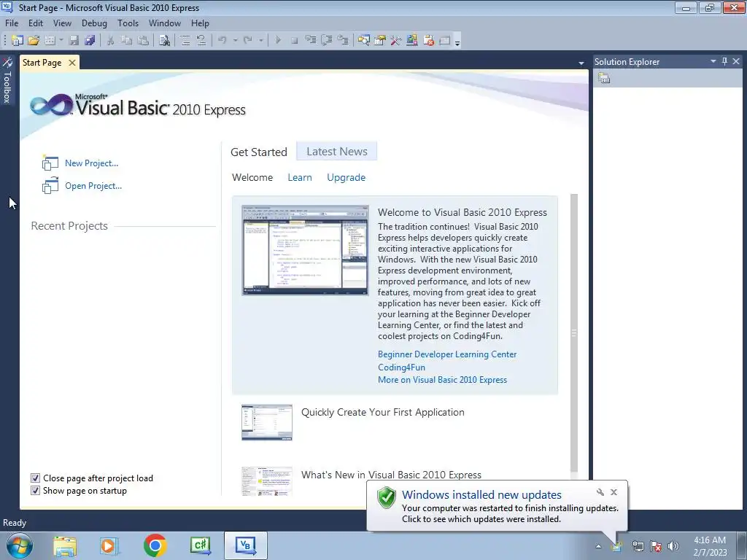Click the New Project... link
The image size is (747, 560).
(x=91, y=163)
